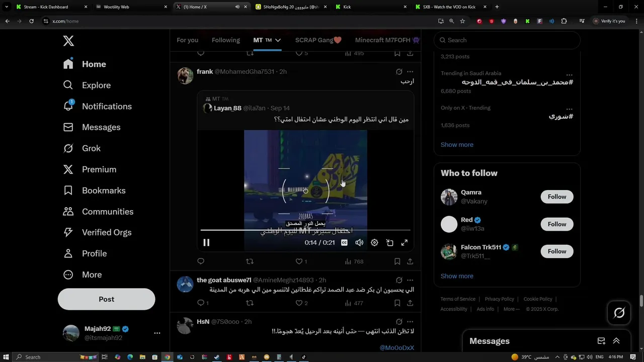
Task: Open Home in the sidebar
Action: (85, 64)
